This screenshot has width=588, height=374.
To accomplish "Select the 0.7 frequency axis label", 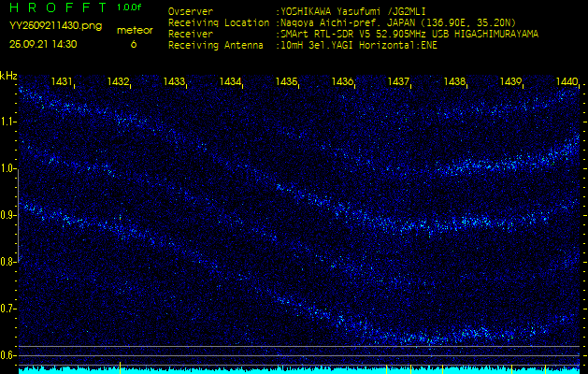I will click(x=8, y=309).
